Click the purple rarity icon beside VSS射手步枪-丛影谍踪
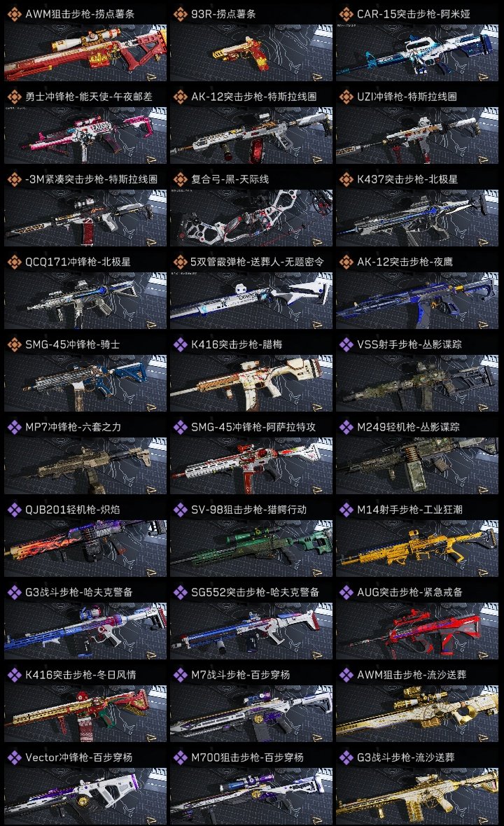 [346, 344]
